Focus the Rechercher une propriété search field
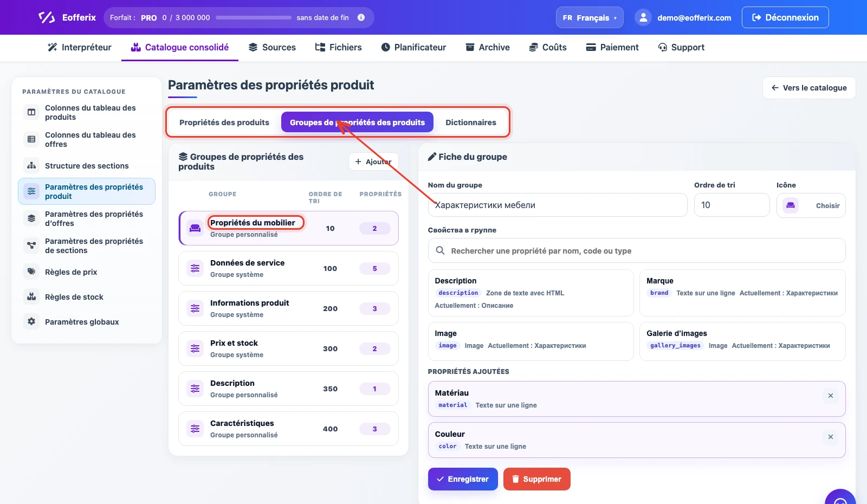 [x=637, y=250]
